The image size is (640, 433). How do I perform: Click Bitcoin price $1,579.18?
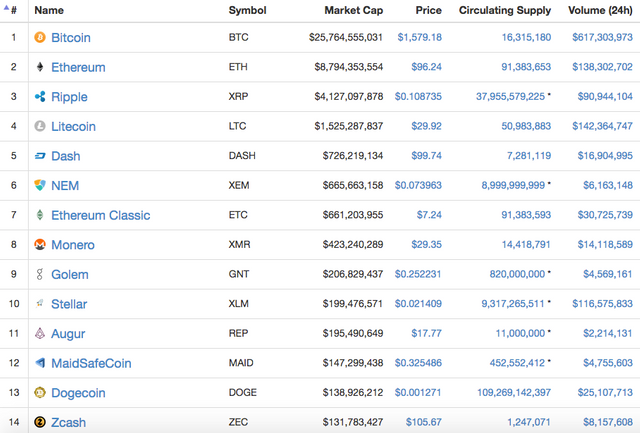(420, 37)
